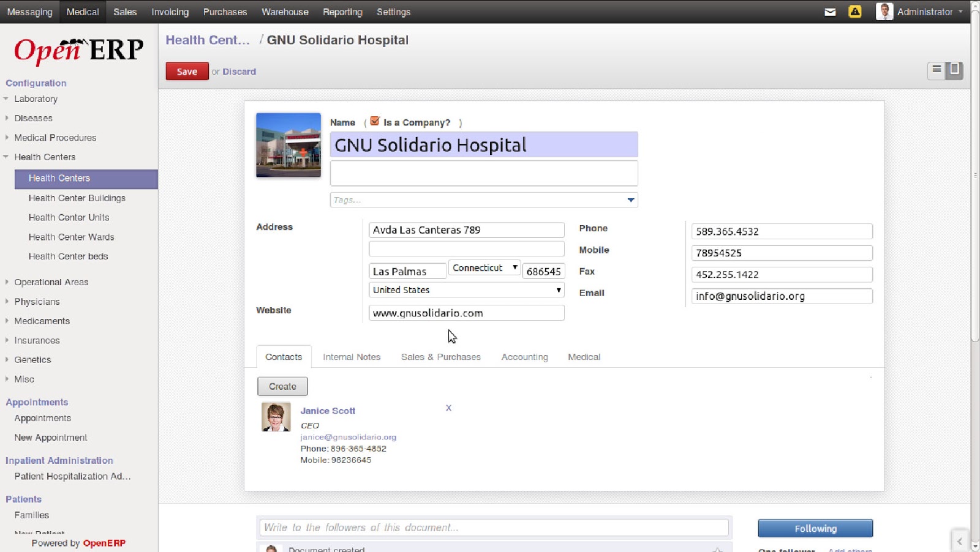
Task: Open the Reporting menu
Action: click(342, 12)
